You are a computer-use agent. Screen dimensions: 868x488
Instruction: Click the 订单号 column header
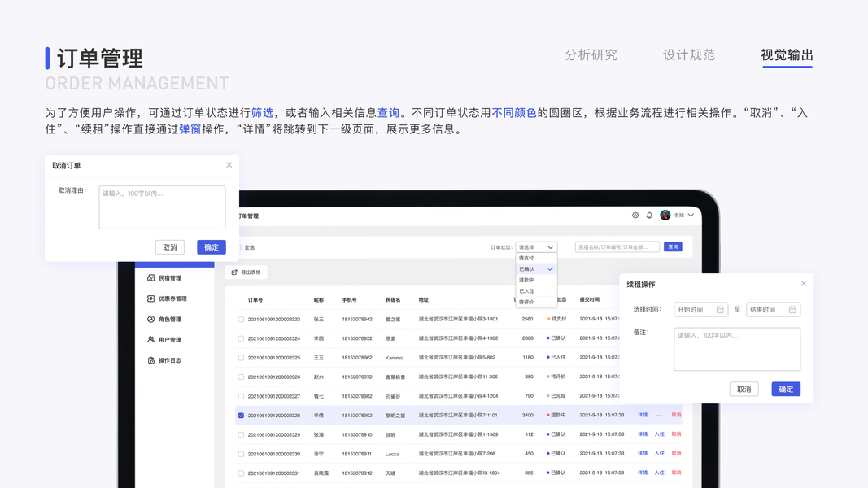[x=255, y=300]
